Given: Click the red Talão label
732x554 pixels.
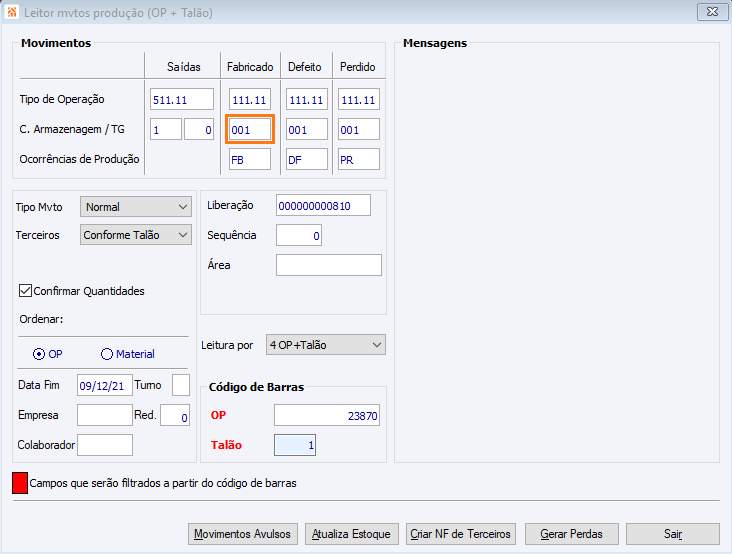Looking at the screenshot, I should [226, 445].
